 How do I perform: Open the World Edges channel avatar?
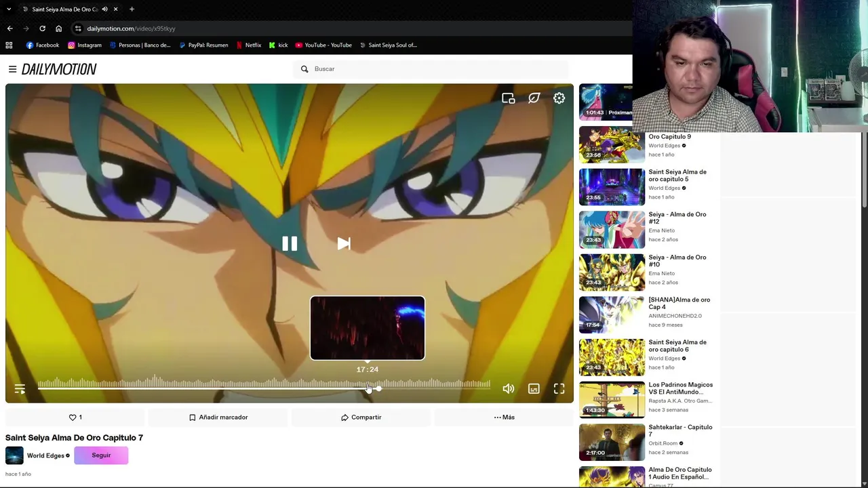pyautogui.click(x=14, y=455)
